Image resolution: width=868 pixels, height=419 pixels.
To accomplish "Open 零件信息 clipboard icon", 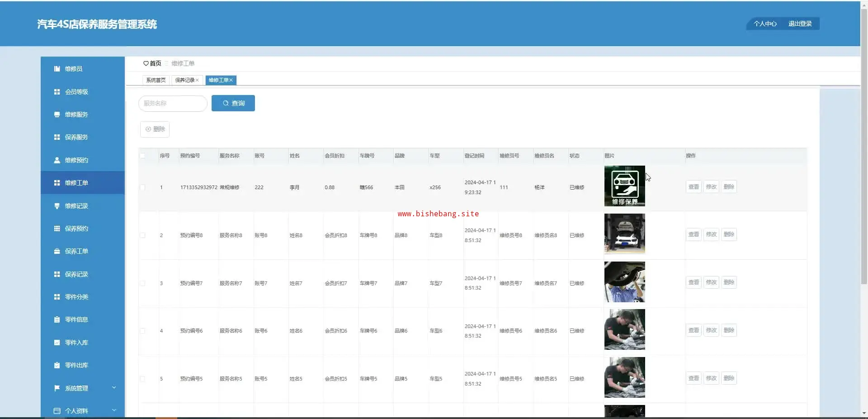I will tap(57, 319).
